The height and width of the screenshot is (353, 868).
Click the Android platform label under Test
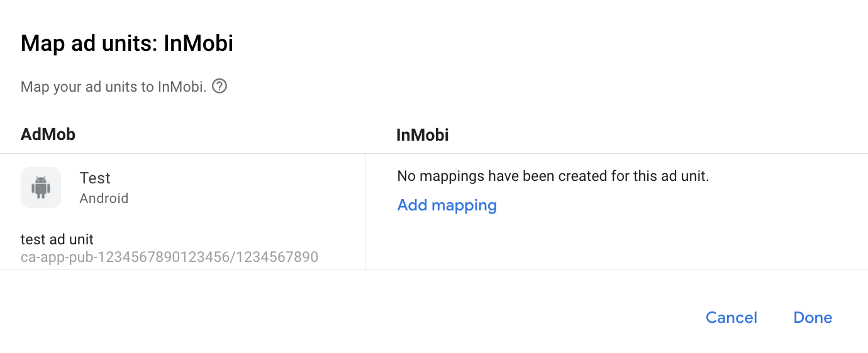click(104, 198)
